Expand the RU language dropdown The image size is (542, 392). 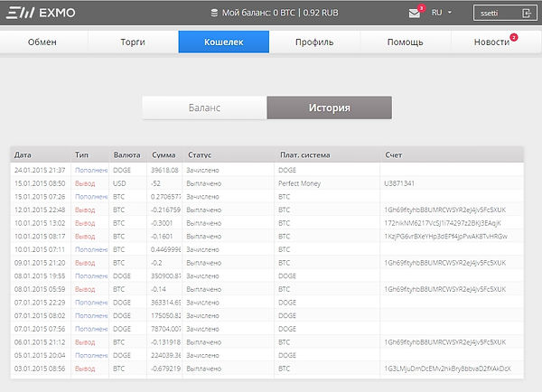[442, 13]
